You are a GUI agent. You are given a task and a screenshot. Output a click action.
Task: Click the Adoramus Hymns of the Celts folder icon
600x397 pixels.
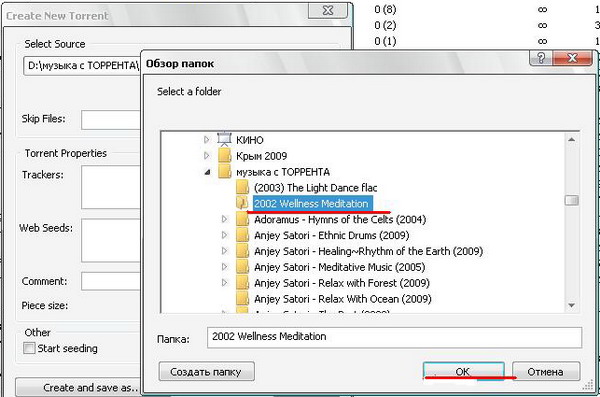(x=243, y=219)
